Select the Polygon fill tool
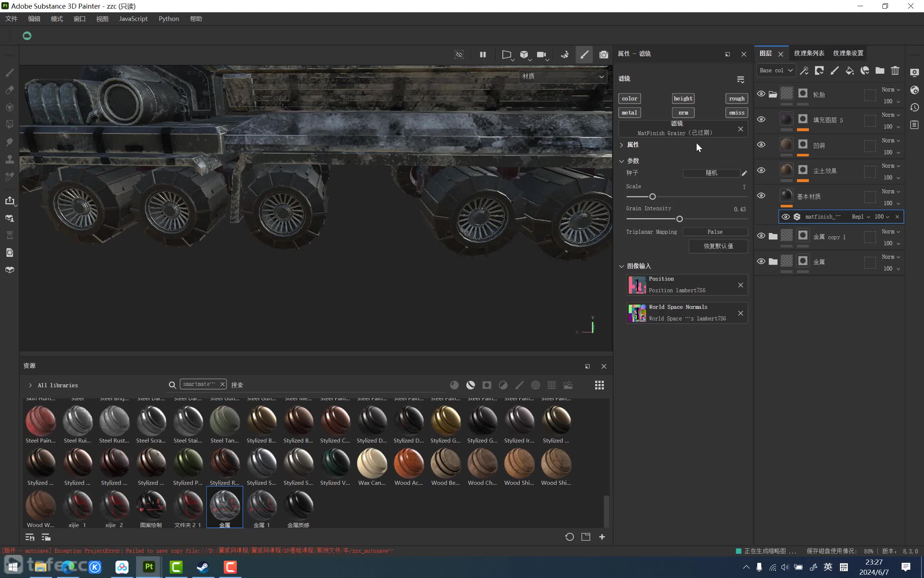This screenshot has width=924, height=578. click(x=10, y=125)
